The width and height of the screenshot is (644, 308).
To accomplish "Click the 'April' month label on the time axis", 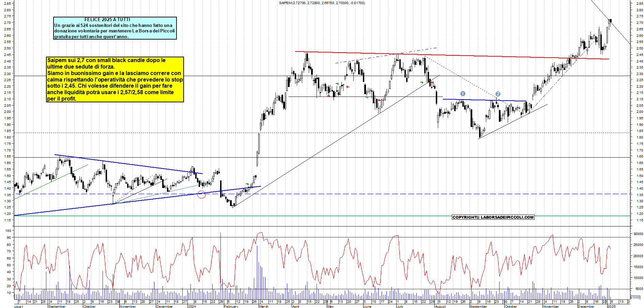I will click(295, 306).
